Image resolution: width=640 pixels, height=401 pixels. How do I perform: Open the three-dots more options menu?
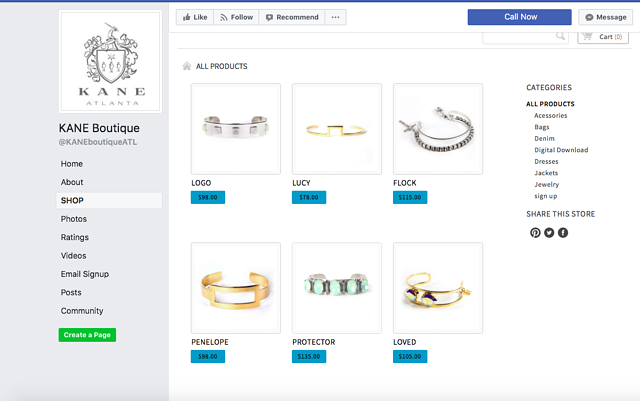(336, 17)
